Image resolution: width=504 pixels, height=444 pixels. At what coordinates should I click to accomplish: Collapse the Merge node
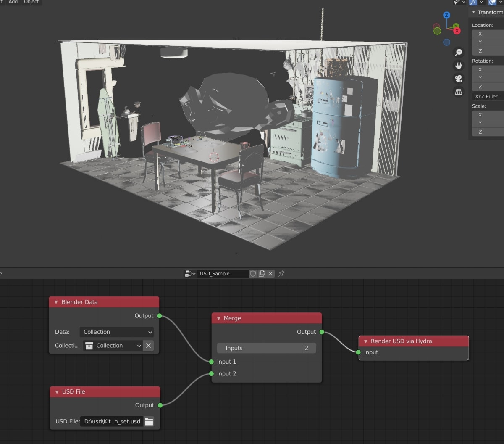point(219,318)
